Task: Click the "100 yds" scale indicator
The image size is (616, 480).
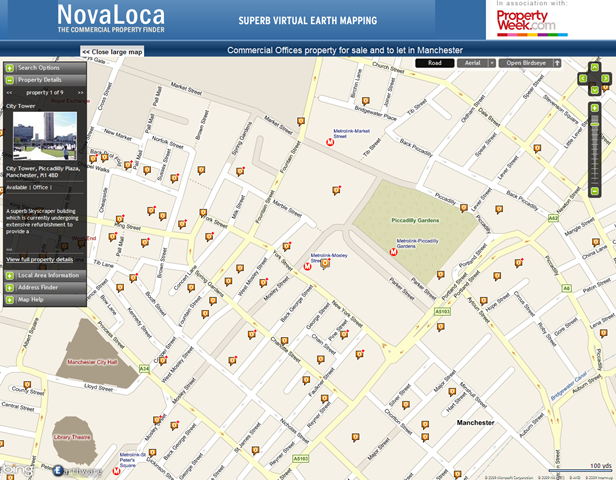Action: click(601, 466)
